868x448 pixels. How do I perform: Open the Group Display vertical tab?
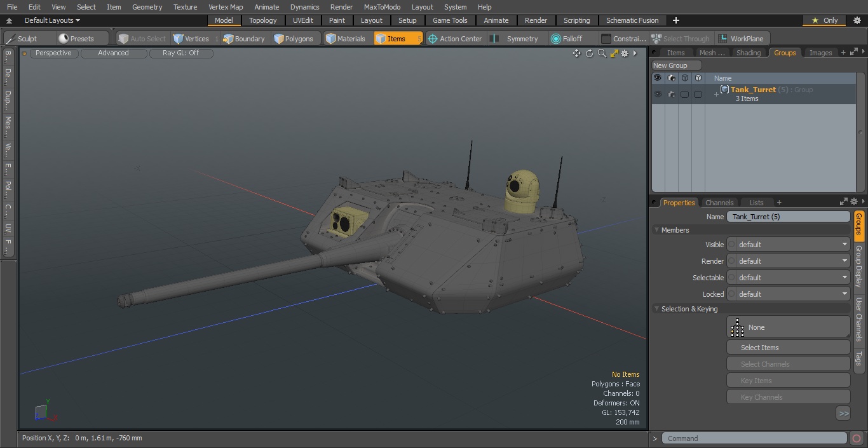pyautogui.click(x=858, y=266)
